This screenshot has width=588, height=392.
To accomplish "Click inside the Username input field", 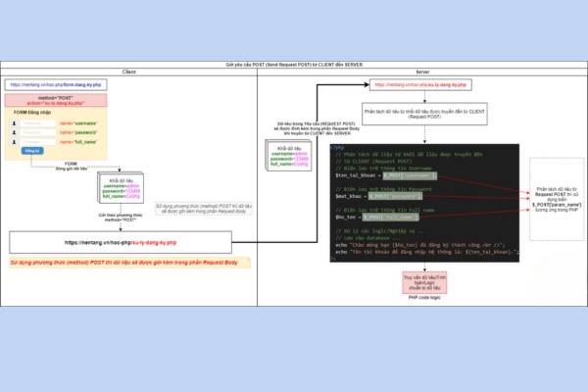I will coord(38,122).
